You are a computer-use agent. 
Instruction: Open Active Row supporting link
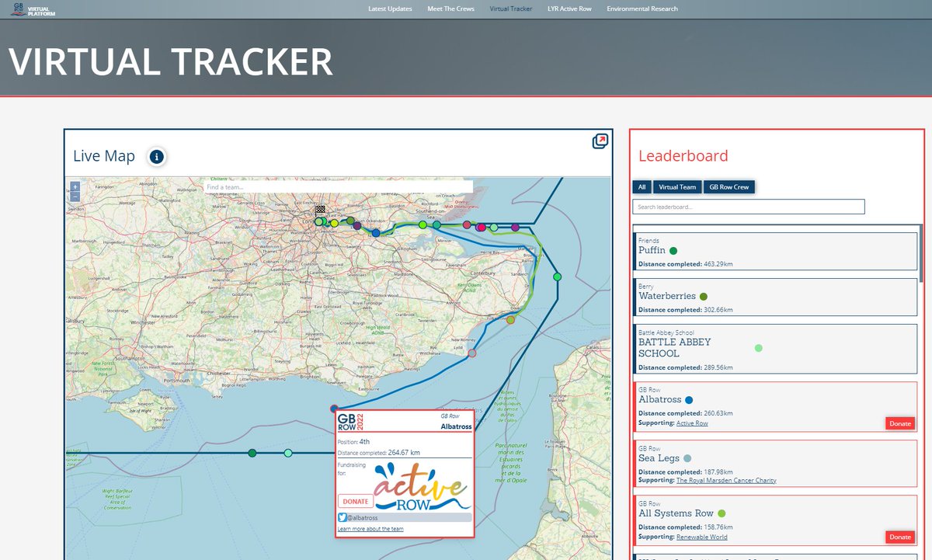692,423
